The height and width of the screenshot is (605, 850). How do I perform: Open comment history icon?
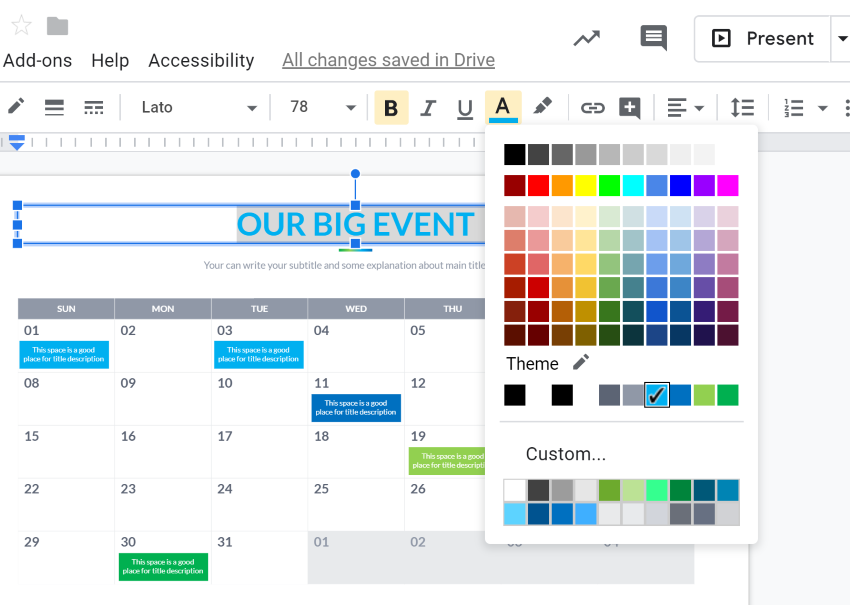tap(654, 38)
